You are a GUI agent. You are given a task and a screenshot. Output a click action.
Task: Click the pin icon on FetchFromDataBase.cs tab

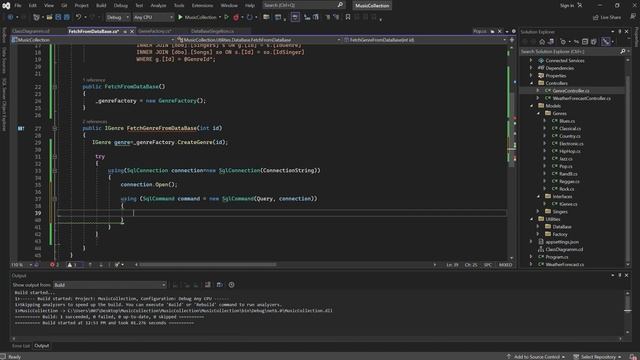pos(125,31)
